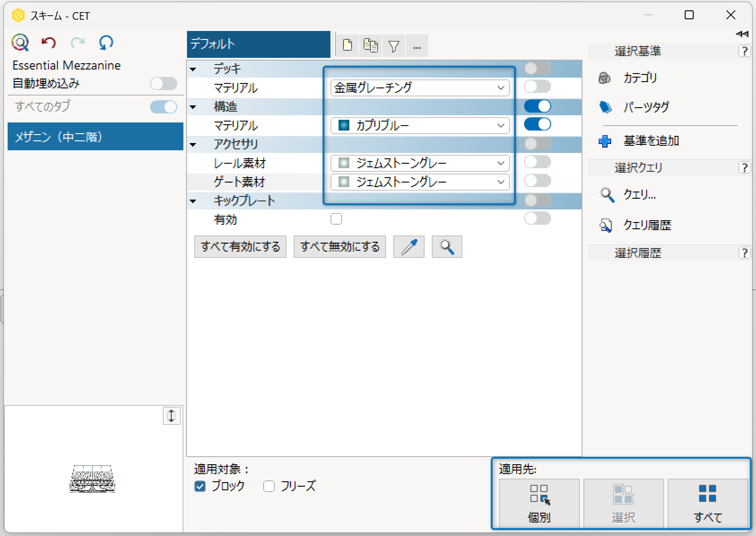This screenshot has width=756, height=536.
Task: Click the scheme color wheel icon
Action: (x=20, y=43)
